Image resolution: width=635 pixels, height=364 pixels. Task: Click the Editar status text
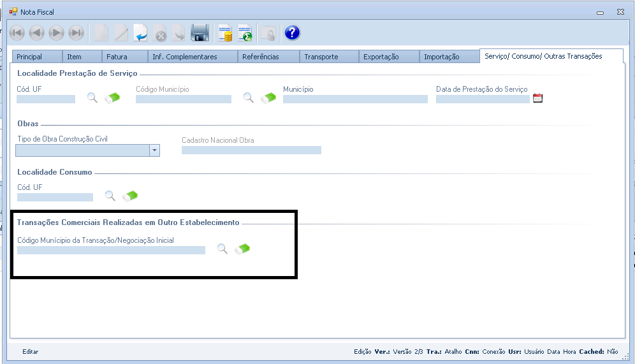pyautogui.click(x=31, y=351)
